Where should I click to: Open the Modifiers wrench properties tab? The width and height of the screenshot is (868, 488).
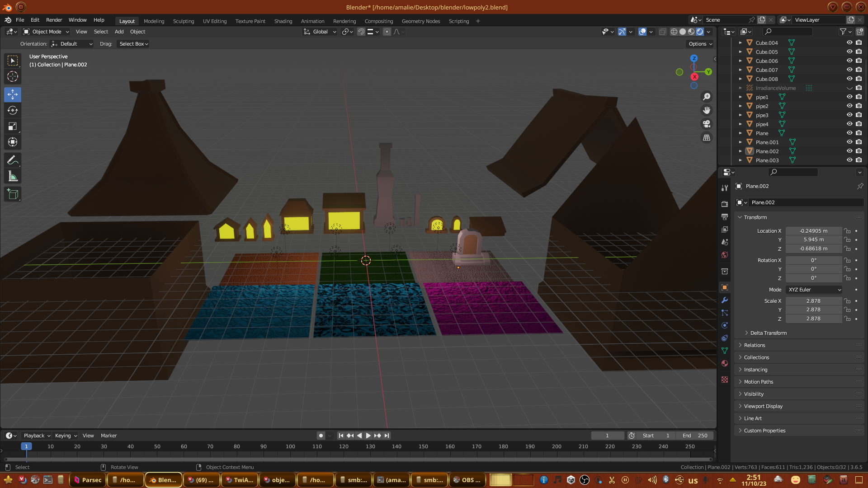pyautogui.click(x=725, y=300)
